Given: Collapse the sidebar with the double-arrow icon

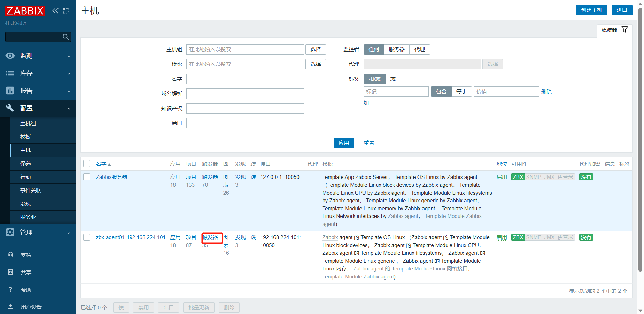Looking at the screenshot, I should [55, 11].
